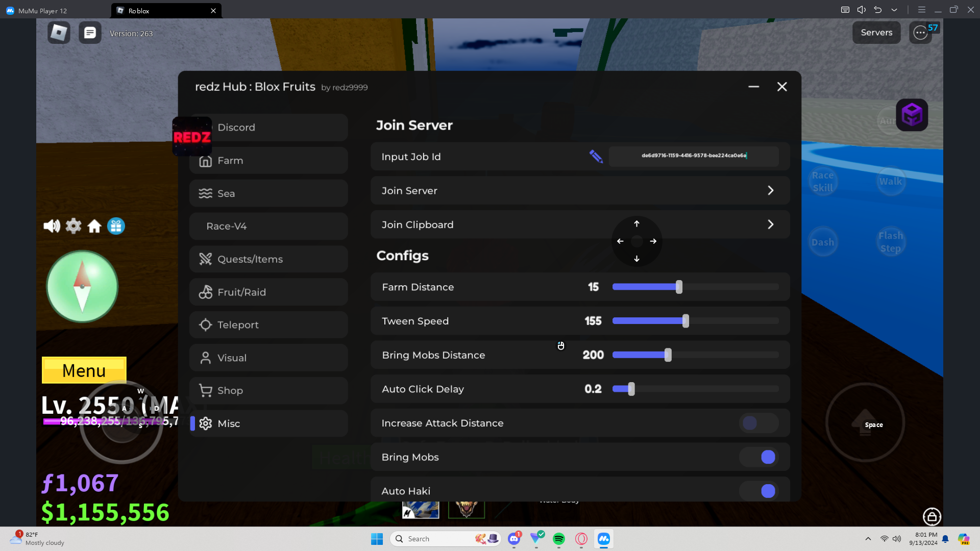
Task: Open the Windows Start button
Action: point(377,539)
